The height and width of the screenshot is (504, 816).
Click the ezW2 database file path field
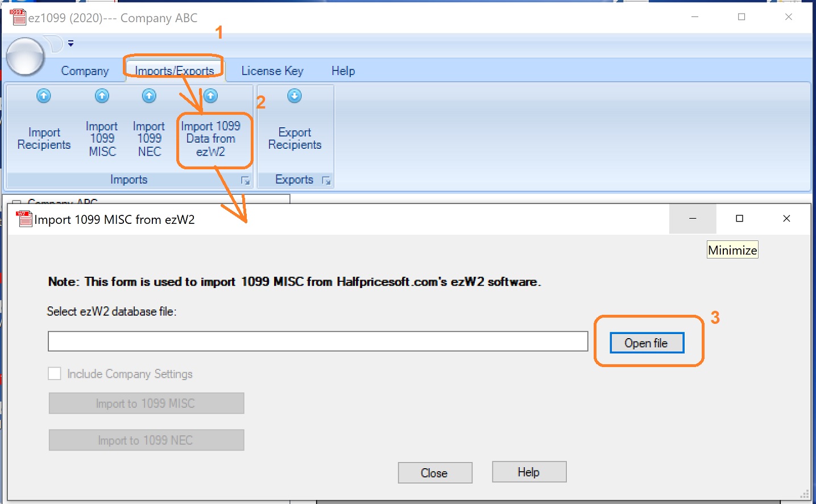click(x=317, y=341)
